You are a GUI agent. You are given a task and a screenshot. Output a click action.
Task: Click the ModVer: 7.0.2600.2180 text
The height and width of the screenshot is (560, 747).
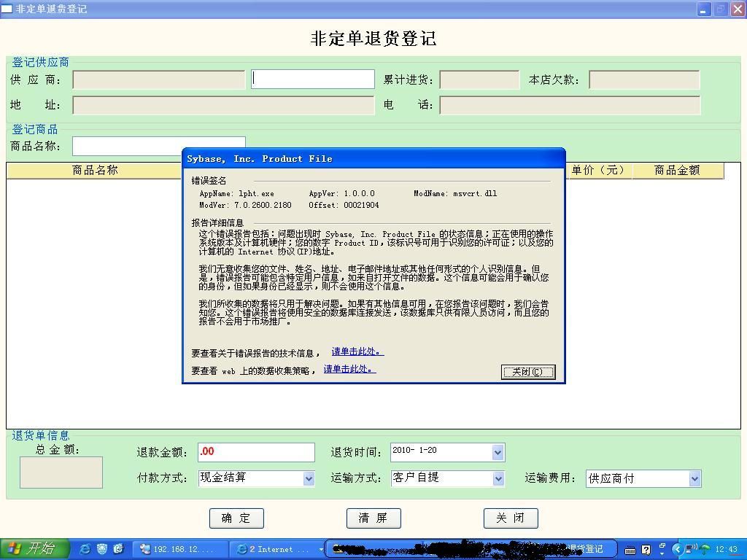(x=245, y=205)
